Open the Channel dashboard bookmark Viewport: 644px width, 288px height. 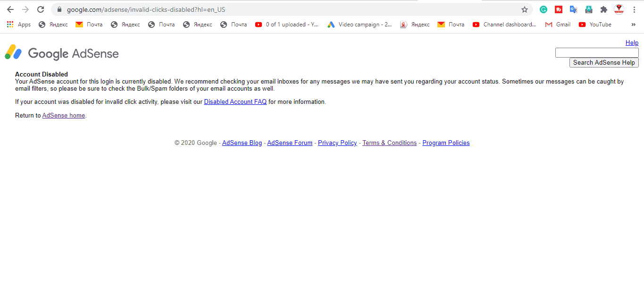point(504,25)
